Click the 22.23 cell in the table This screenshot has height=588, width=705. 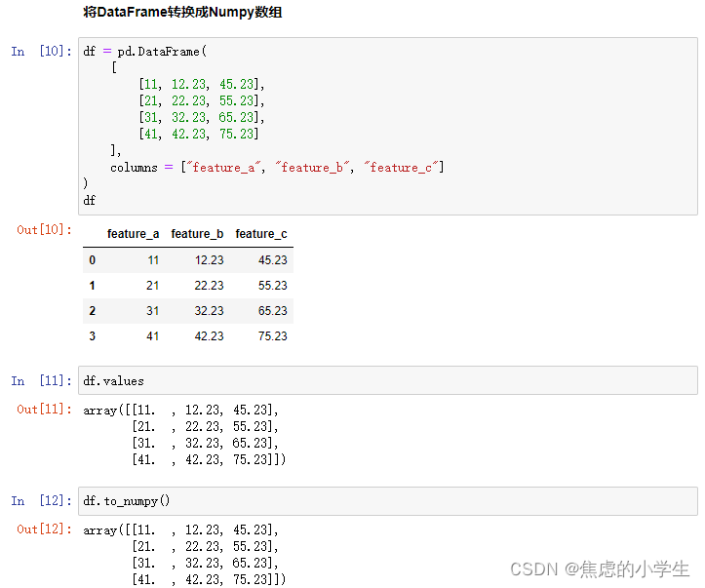pos(209,286)
